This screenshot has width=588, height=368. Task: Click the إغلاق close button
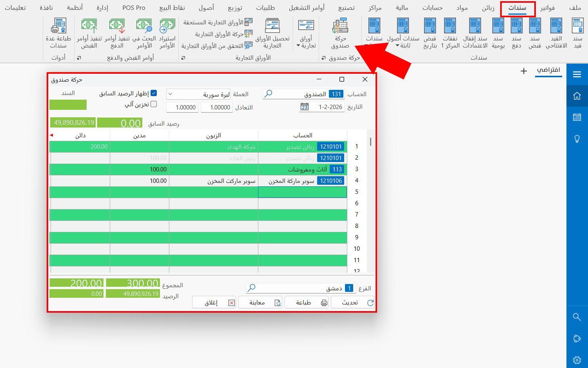(214, 302)
